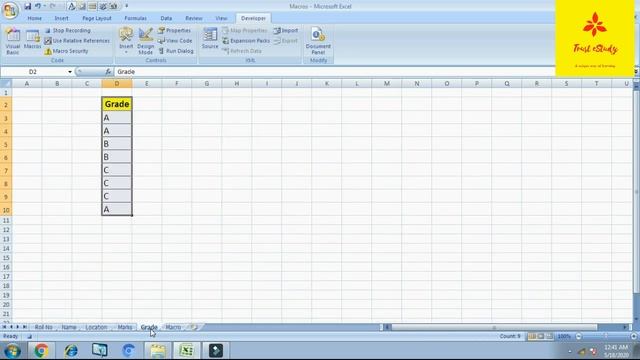Screen dimensions: 640x360
Task: Switch to the Name sheet tab
Action: pos(69,327)
